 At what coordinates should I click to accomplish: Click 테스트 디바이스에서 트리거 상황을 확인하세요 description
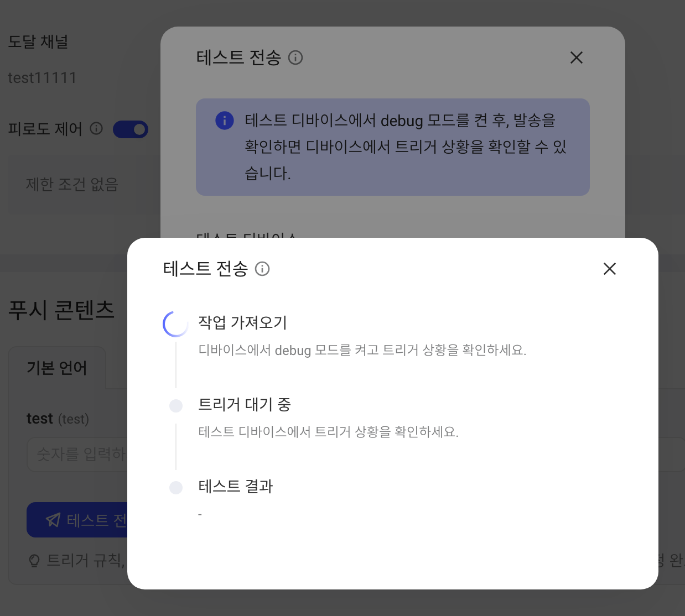click(329, 432)
